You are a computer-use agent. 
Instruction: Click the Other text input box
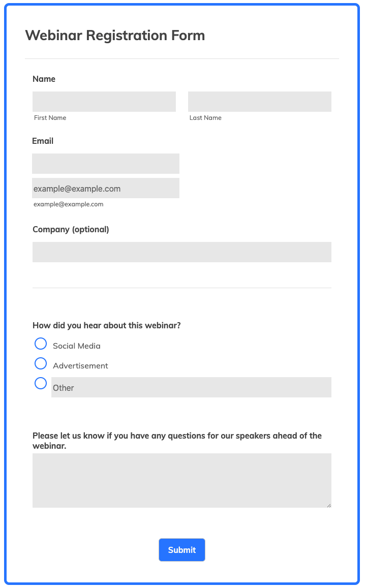(x=191, y=387)
